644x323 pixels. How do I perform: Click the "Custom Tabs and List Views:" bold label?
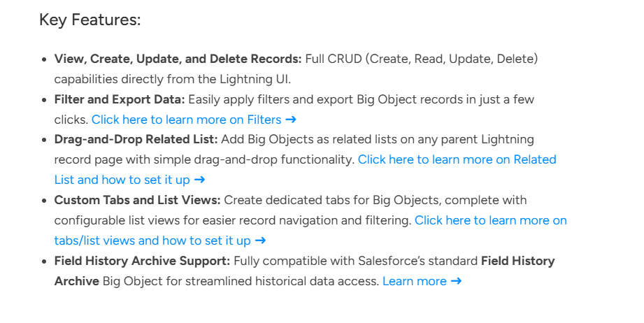137,200
